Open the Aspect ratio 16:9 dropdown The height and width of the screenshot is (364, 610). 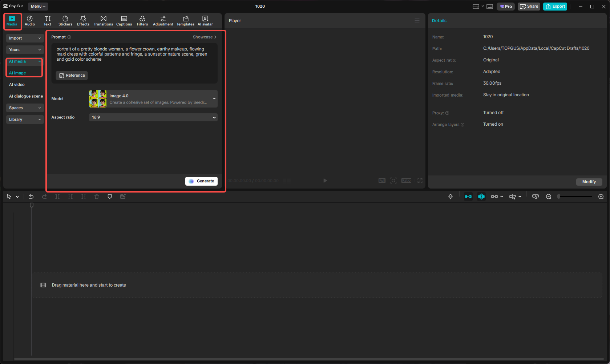coord(153,117)
